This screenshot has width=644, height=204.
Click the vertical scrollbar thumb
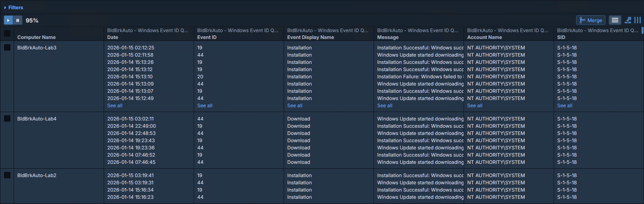click(x=643, y=30)
